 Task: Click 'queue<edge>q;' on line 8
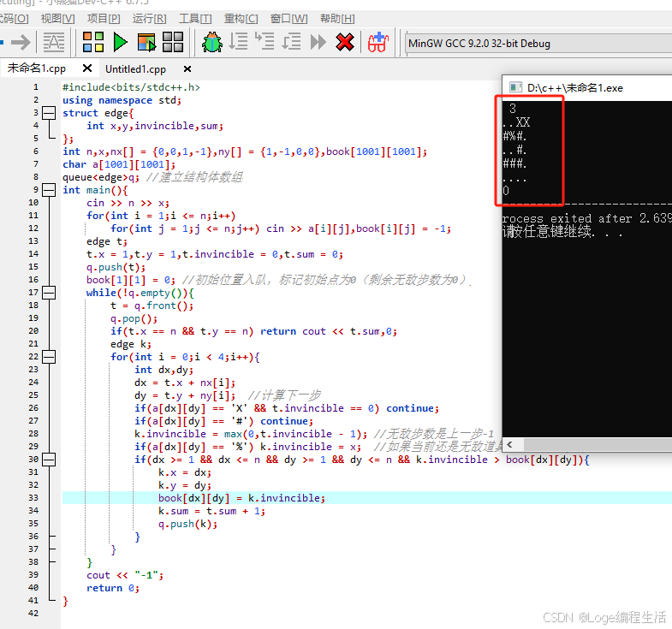coord(101,177)
